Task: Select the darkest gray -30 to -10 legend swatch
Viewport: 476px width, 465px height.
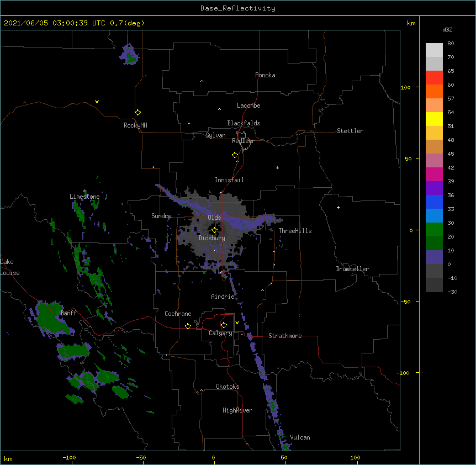Action: [434, 285]
